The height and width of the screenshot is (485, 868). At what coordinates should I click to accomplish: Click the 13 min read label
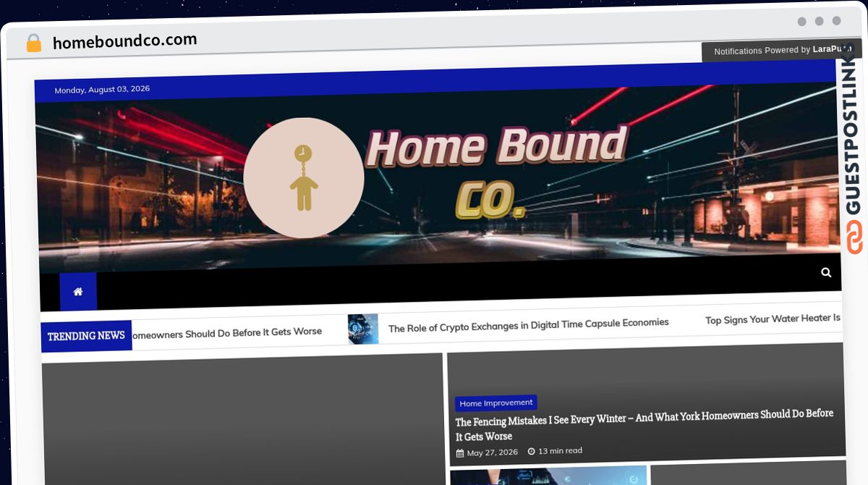tap(560, 450)
